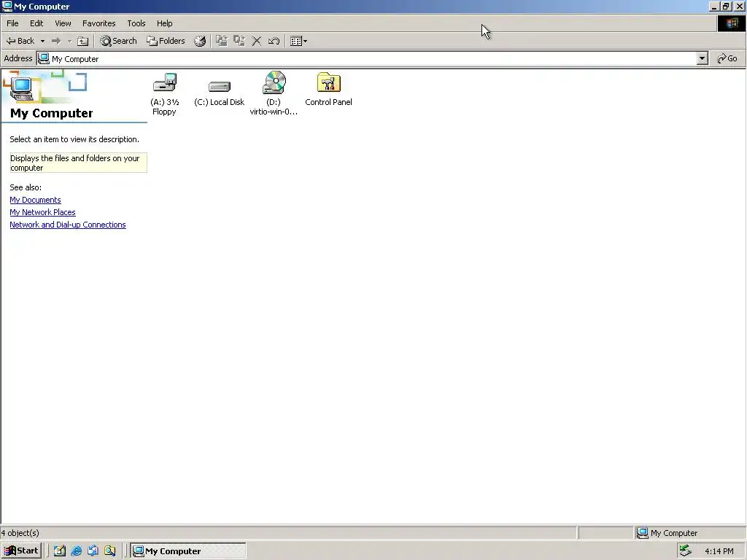This screenshot has width=747, height=560.
Task: Click the Windows logo throbber icon
Action: coord(731,23)
